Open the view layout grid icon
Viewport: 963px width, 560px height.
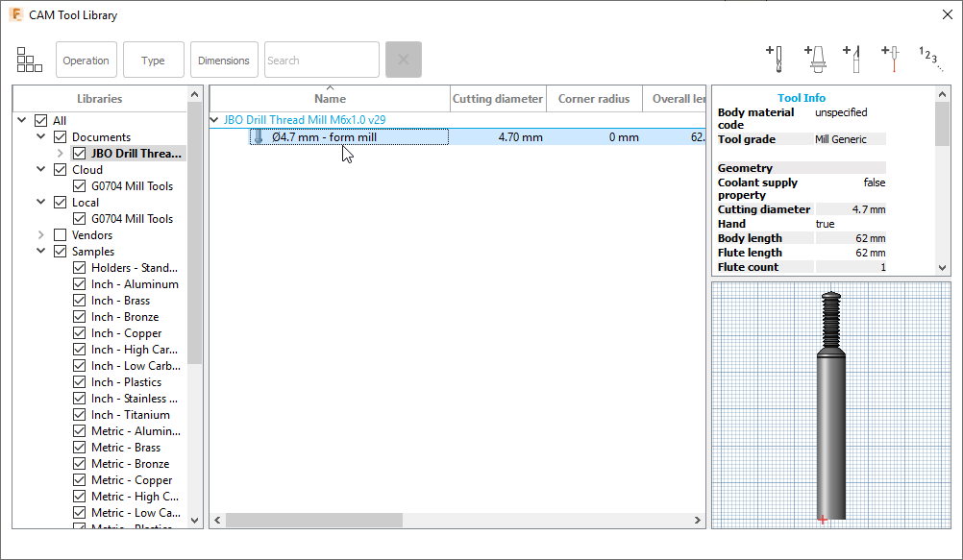coord(29,60)
